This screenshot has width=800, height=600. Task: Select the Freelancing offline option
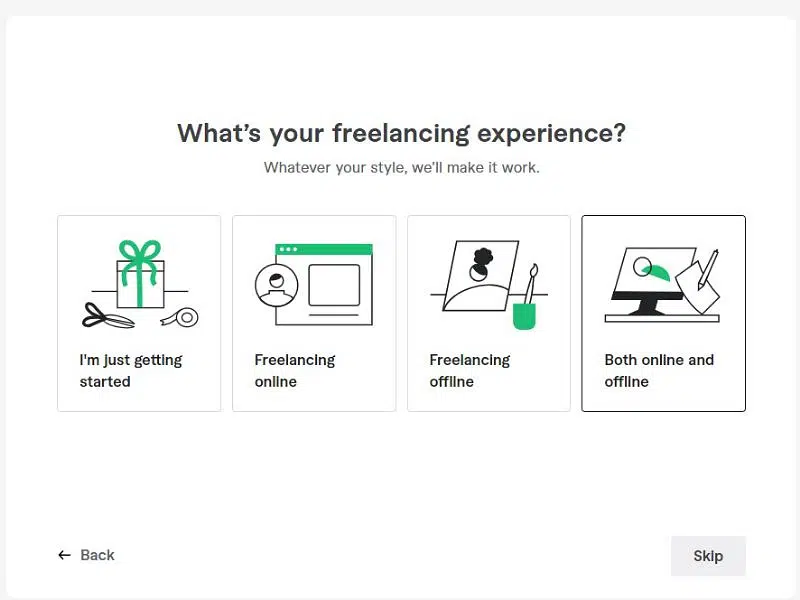(x=489, y=313)
